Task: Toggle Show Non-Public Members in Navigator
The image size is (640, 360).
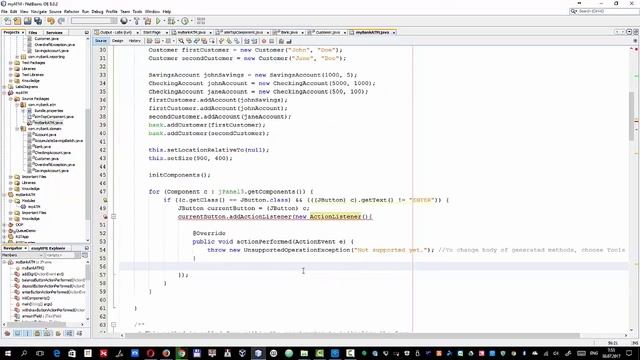Action: tap(38, 333)
